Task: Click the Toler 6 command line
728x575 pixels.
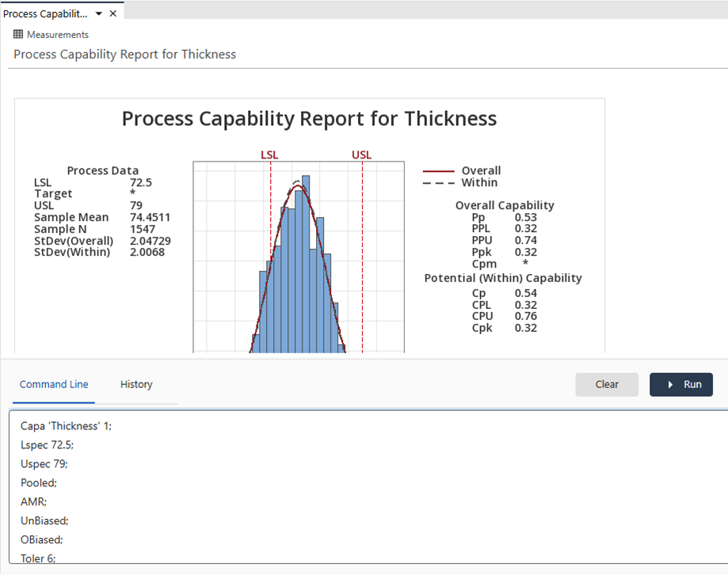Action: pyautogui.click(x=38, y=558)
